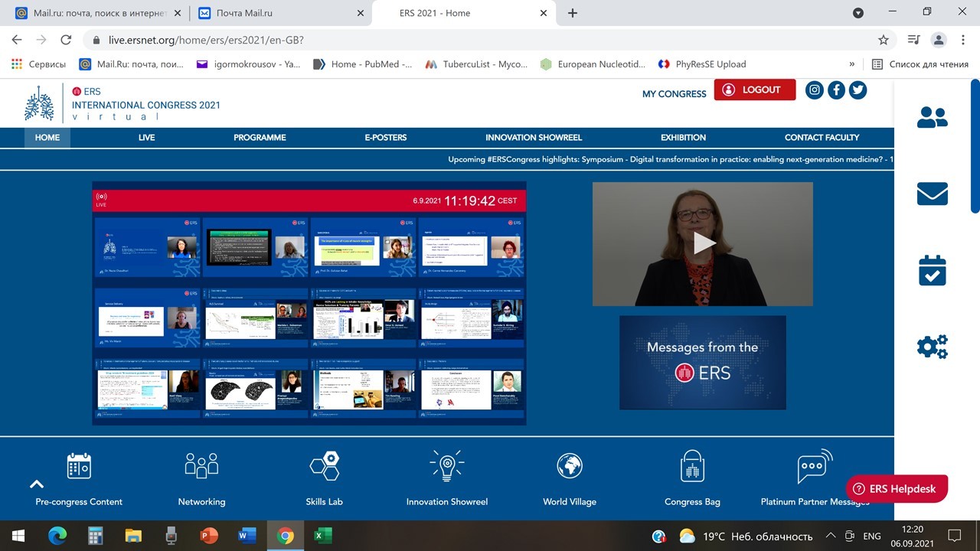Screen dimensions: 980x551
Task: Open the ERS Twitter page icon
Action: point(857,90)
